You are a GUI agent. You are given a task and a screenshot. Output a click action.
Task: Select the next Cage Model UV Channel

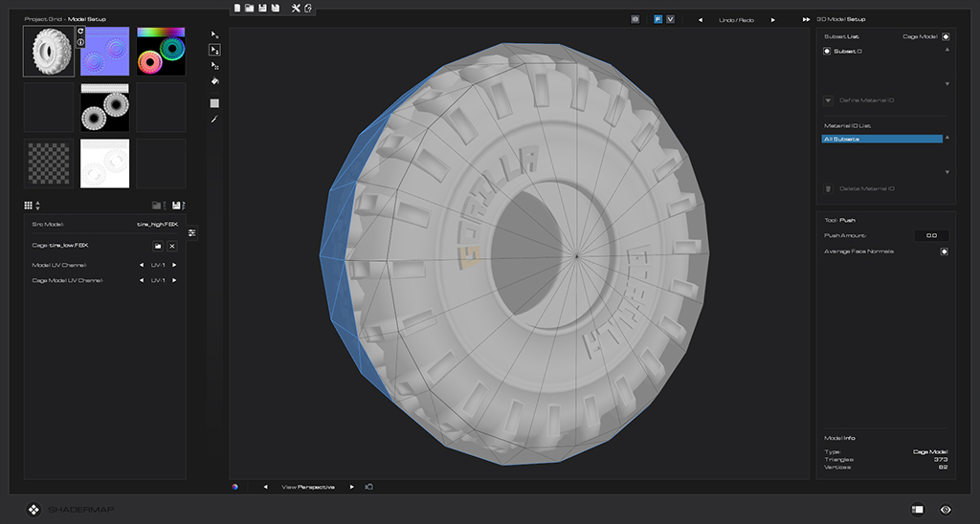[x=174, y=281]
